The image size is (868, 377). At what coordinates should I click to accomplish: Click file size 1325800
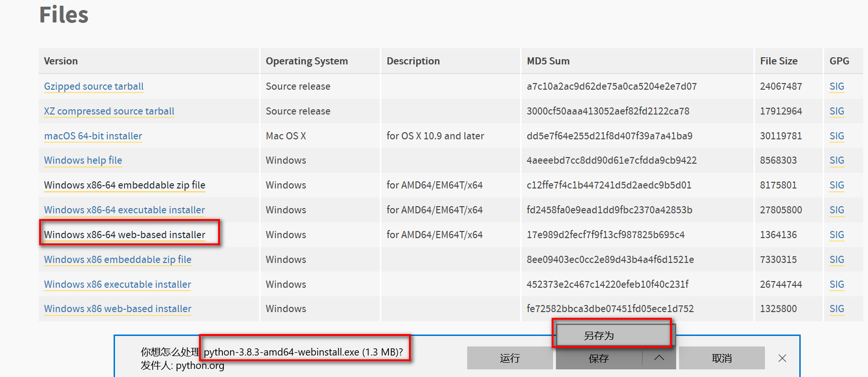point(778,309)
